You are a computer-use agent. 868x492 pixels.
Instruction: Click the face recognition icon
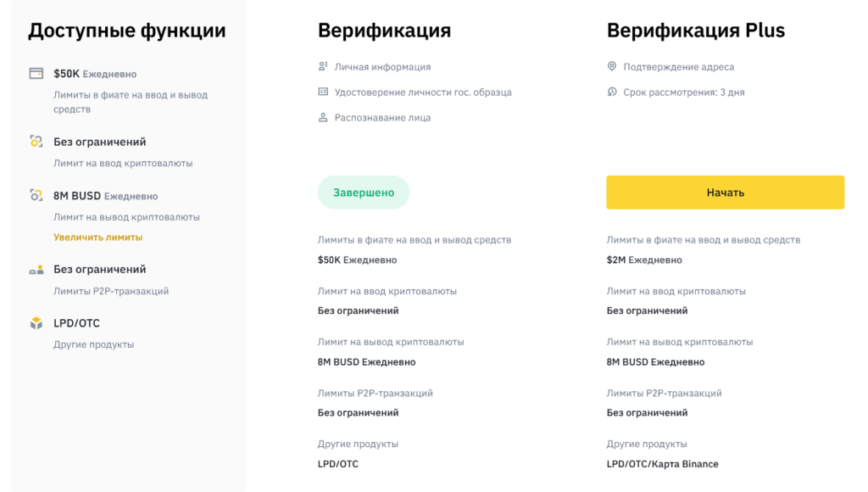[325, 117]
